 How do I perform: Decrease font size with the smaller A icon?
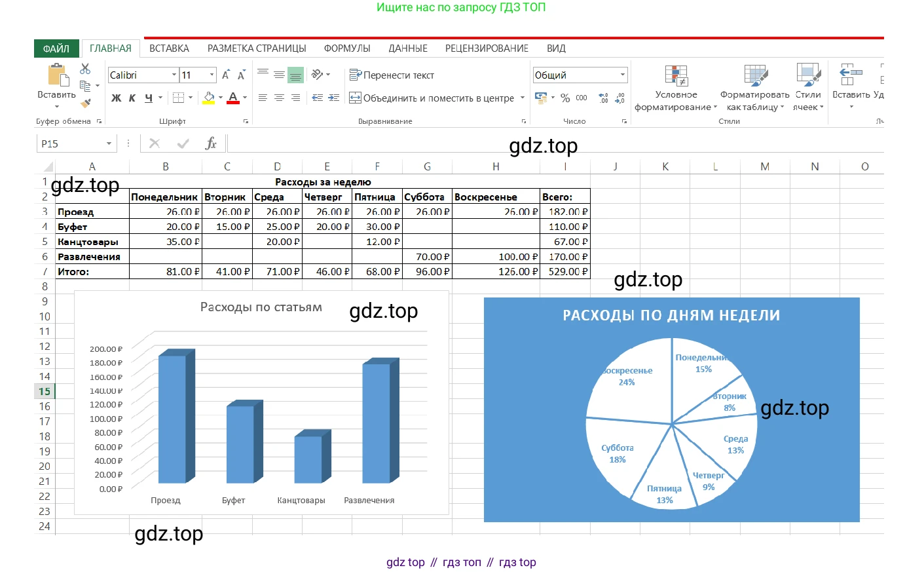241,75
